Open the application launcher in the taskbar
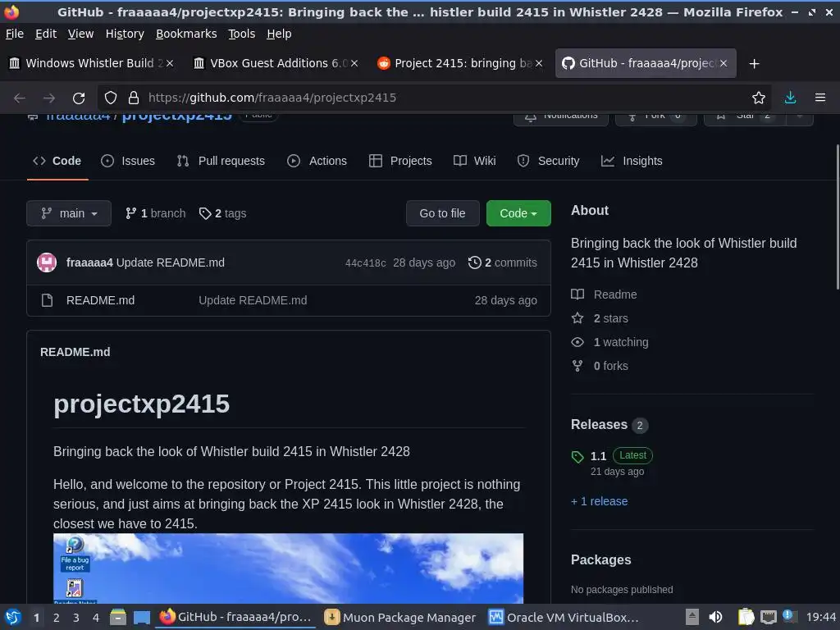The image size is (840, 630). (x=13, y=617)
